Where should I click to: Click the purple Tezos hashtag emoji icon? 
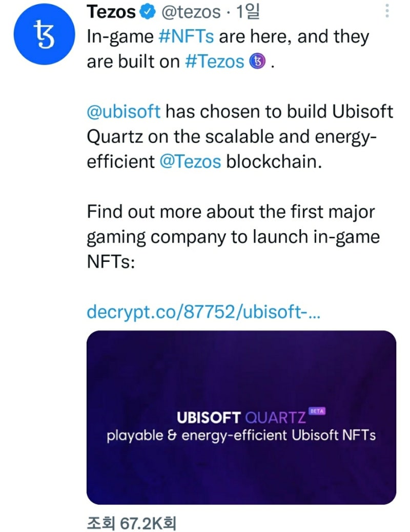pos(258,62)
